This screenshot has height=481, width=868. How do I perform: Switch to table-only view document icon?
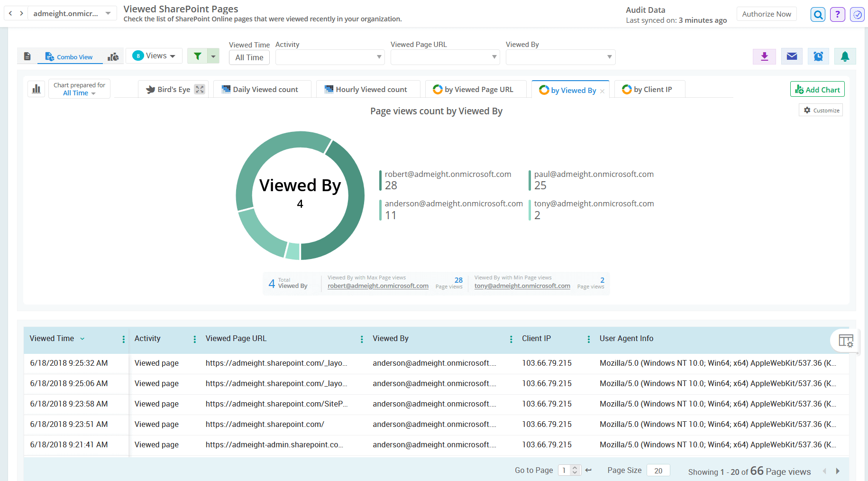(27, 56)
